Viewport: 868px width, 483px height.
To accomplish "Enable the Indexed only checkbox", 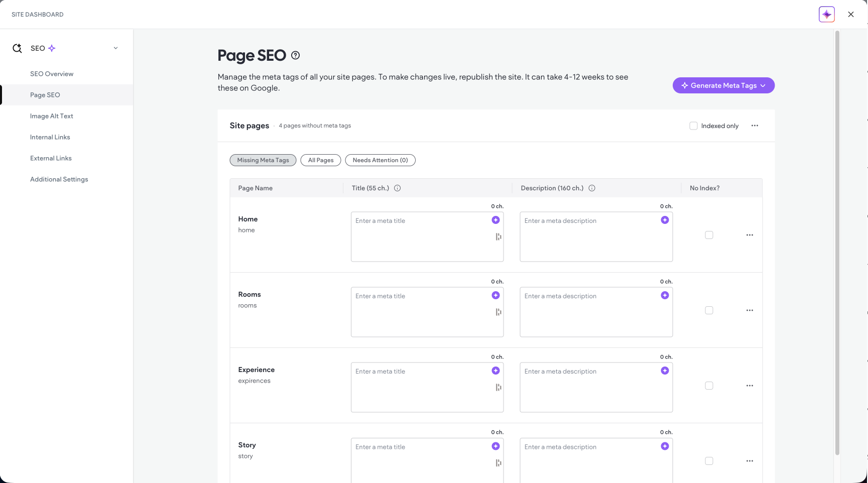I will pyautogui.click(x=693, y=126).
